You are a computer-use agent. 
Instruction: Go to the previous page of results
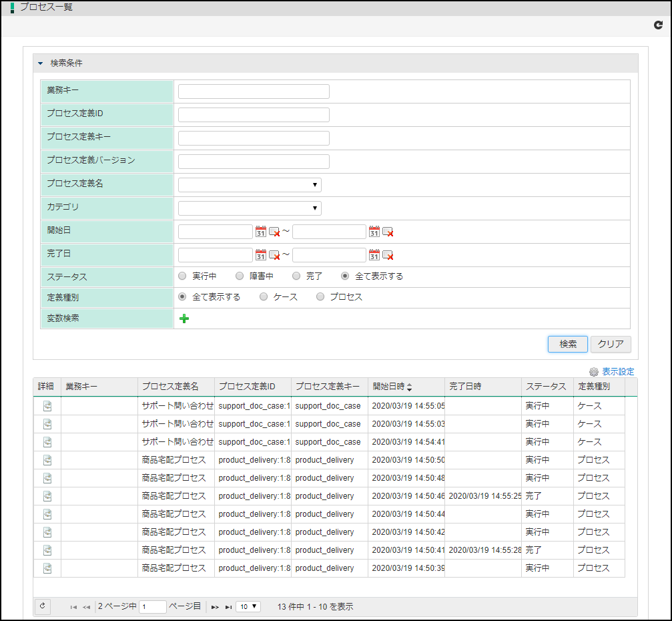tap(86, 607)
